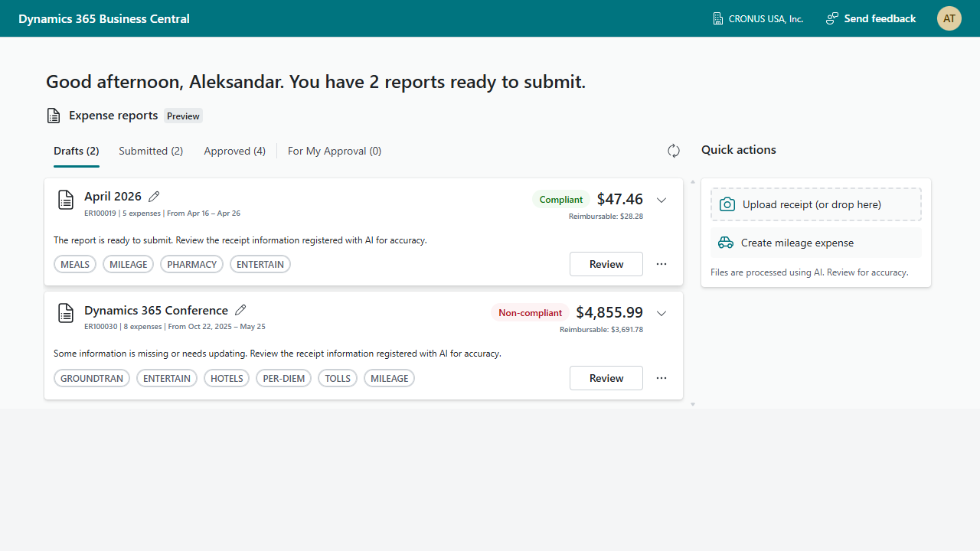Click the Dynamics 365 Conference report title
This screenshot has height=551, width=980.
click(156, 310)
